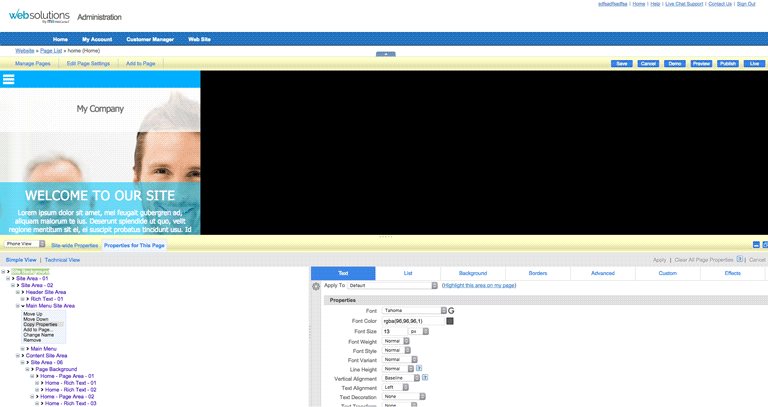Choose Move Up in context menu
Viewport: 768px width, 407px height.
coord(33,314)
